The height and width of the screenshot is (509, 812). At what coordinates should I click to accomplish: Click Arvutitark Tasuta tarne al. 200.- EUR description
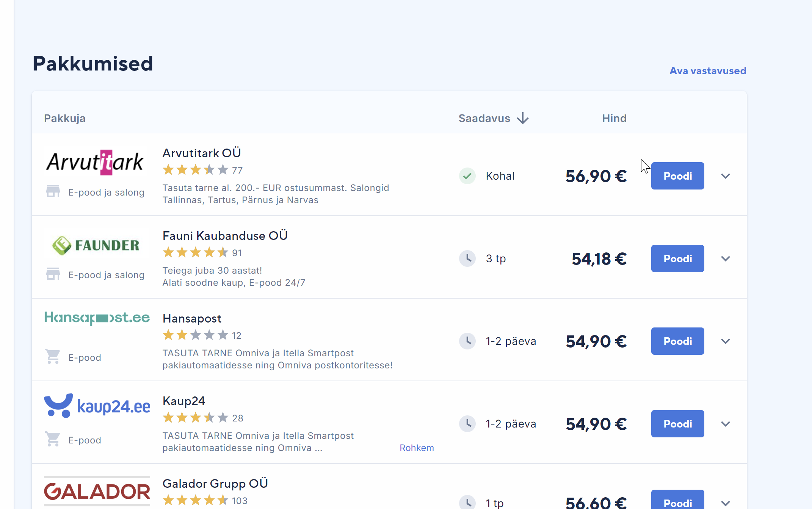click(276, 194)
